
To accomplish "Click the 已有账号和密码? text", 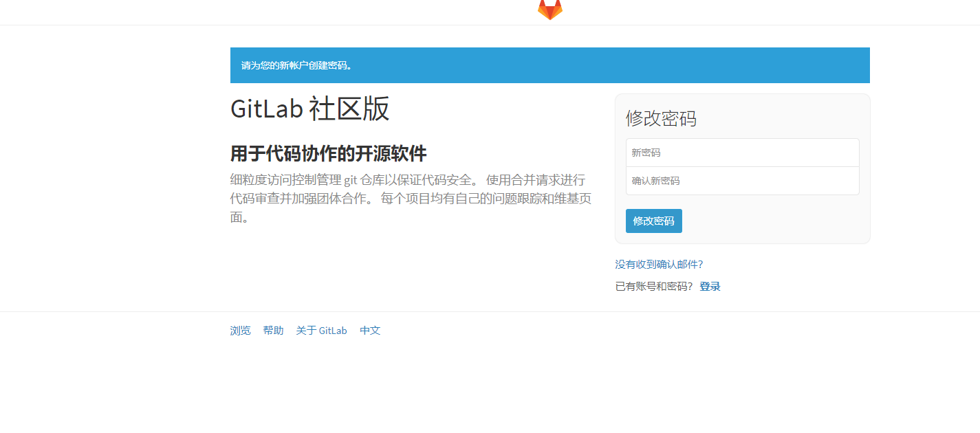I will pyautogui.click(x=654, y=287).
